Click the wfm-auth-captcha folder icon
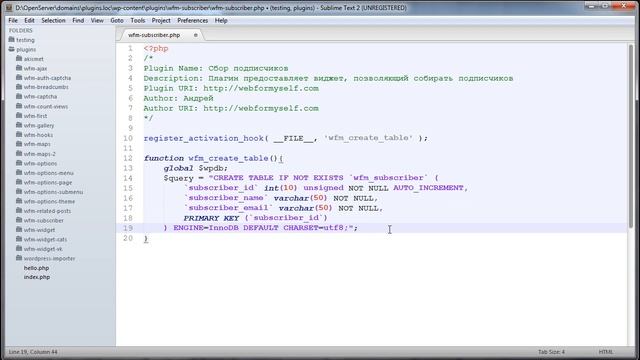Screen dimensions: 640x360 pyautogui.click(x=19, y=77)
